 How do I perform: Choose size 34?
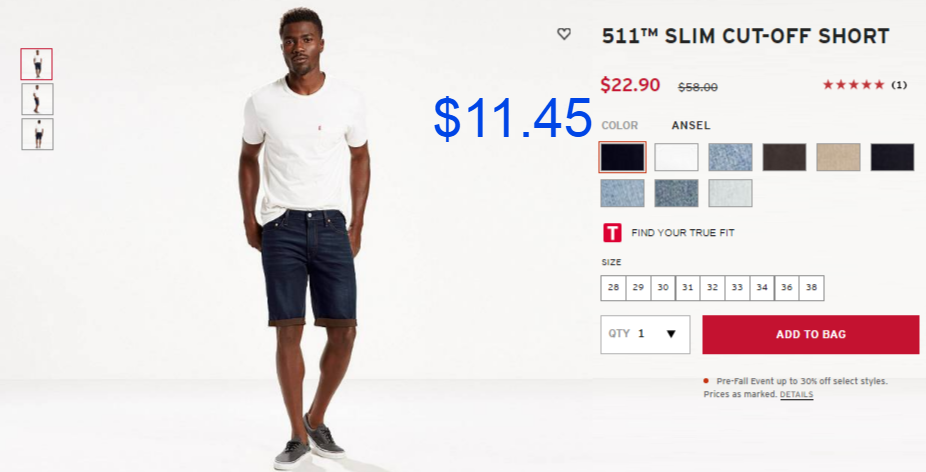click(762, 288)
